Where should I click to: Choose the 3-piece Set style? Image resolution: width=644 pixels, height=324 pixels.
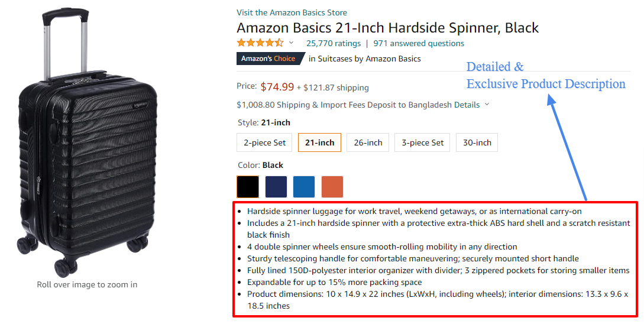422,142
